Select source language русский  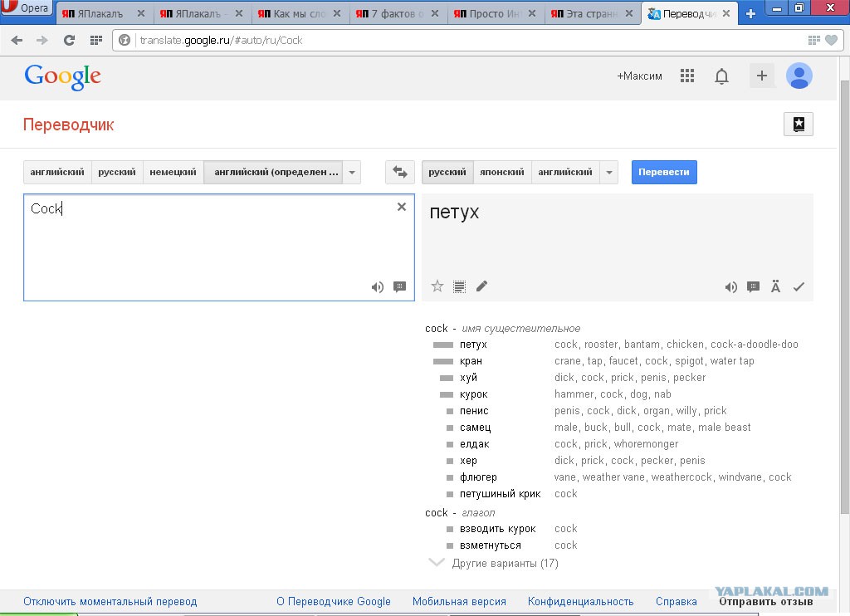117,173
